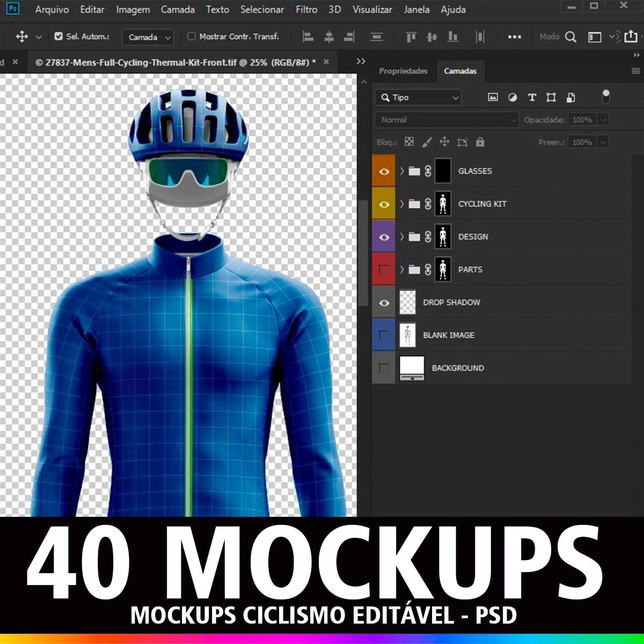Open the Camada auto-select dropdown

coord(148,37)
